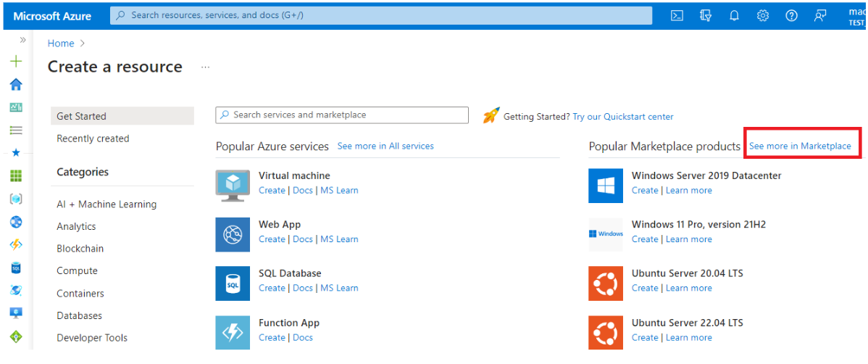This screenshot has height=364, width=868.
Task: Open SQL databases icon in sidebar
Action: pyautogui.click(x=16, y=268)
